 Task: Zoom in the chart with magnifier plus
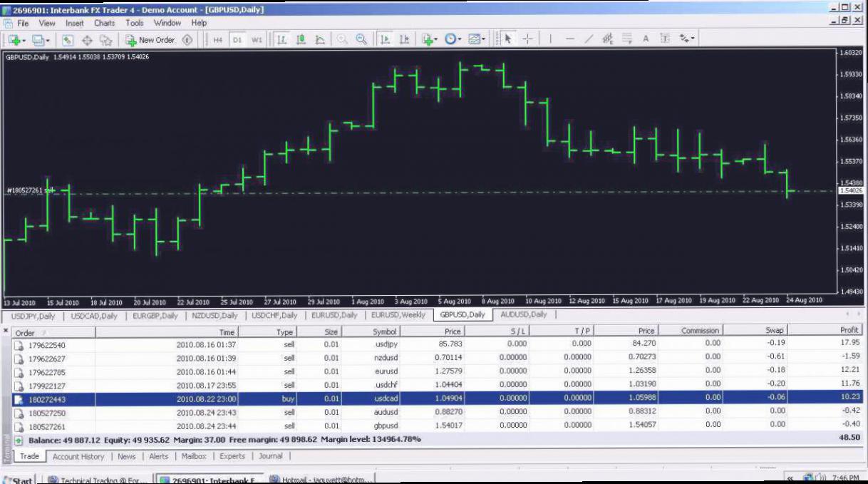[343, 40]
